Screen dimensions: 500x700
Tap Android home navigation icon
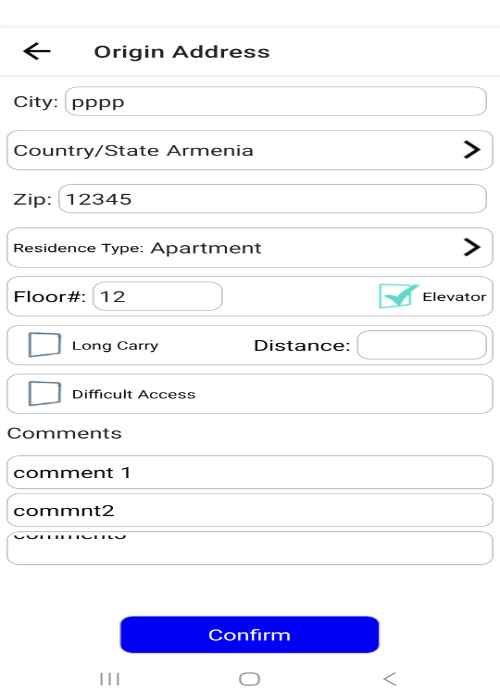coord(250,679)
